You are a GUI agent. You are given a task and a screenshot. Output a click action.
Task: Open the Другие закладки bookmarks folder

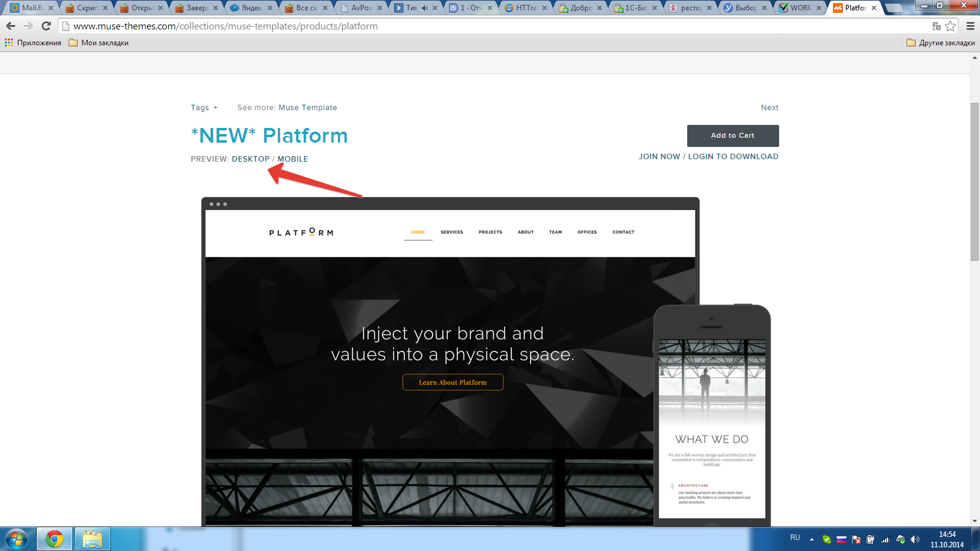point(941,43)
